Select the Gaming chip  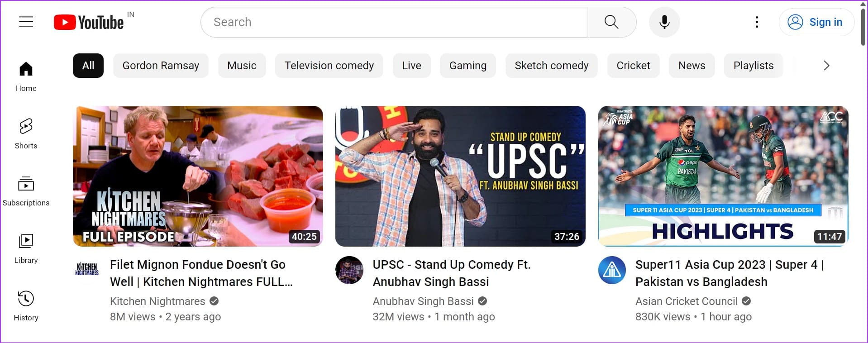468,66
